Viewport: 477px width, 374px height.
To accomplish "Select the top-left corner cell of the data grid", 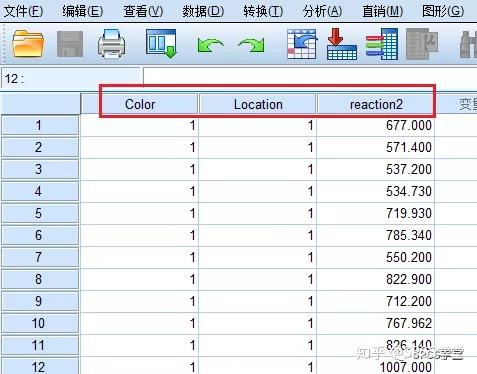I will pos(40,104).
